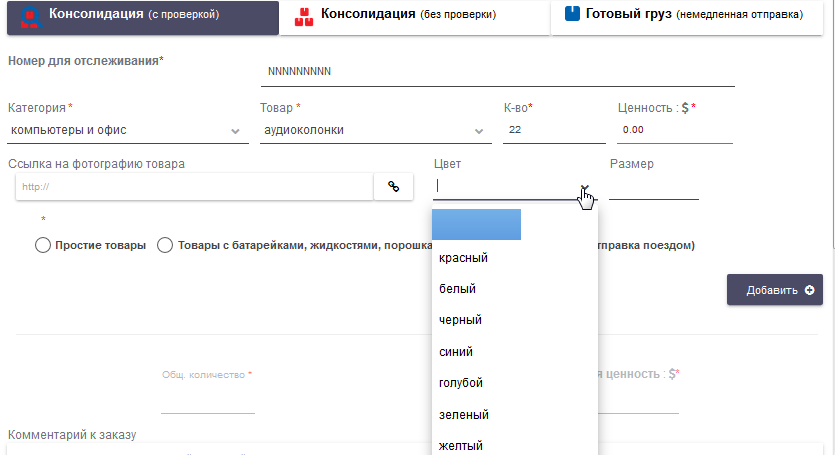Collapse the Цвет dropdown arrow
835x455 pixels.
click(x=584, y=188)
